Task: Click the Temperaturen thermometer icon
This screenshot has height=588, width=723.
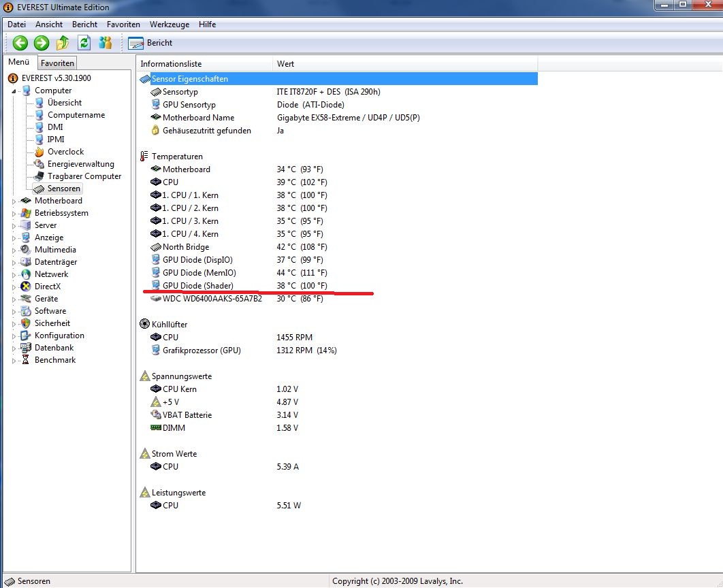Action: 144,157
